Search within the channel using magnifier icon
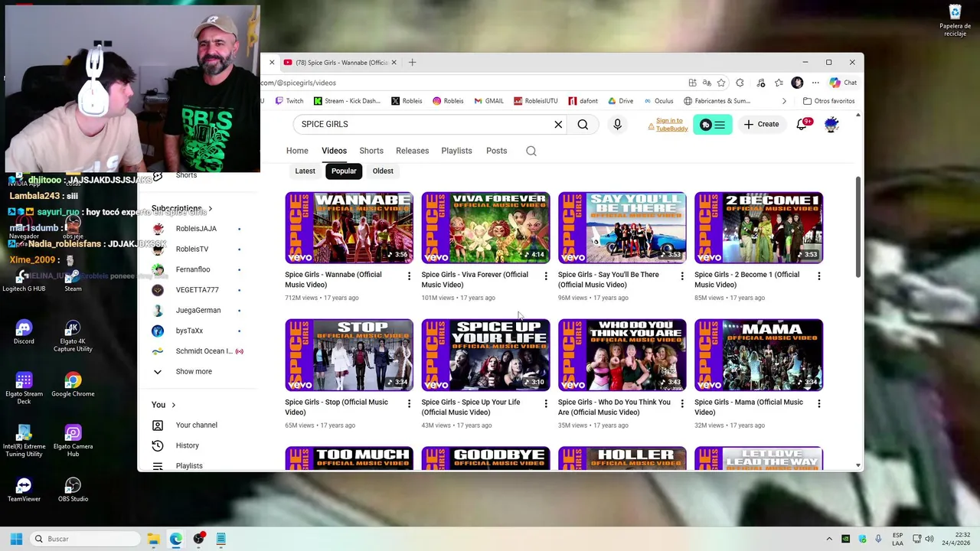Viewport: 980px width, 551px height. (531, 151)
